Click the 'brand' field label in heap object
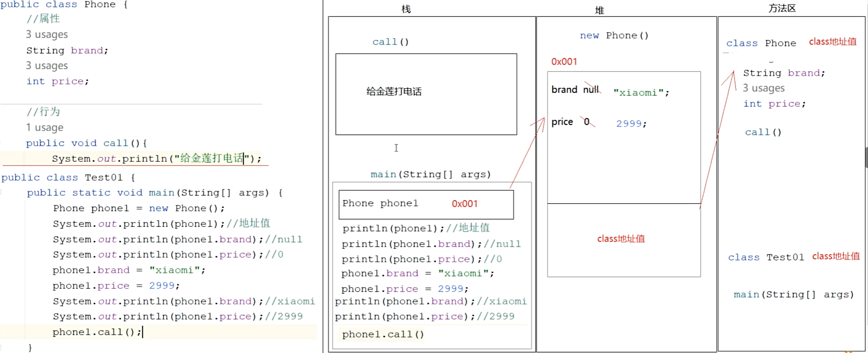 coord(564,90)
